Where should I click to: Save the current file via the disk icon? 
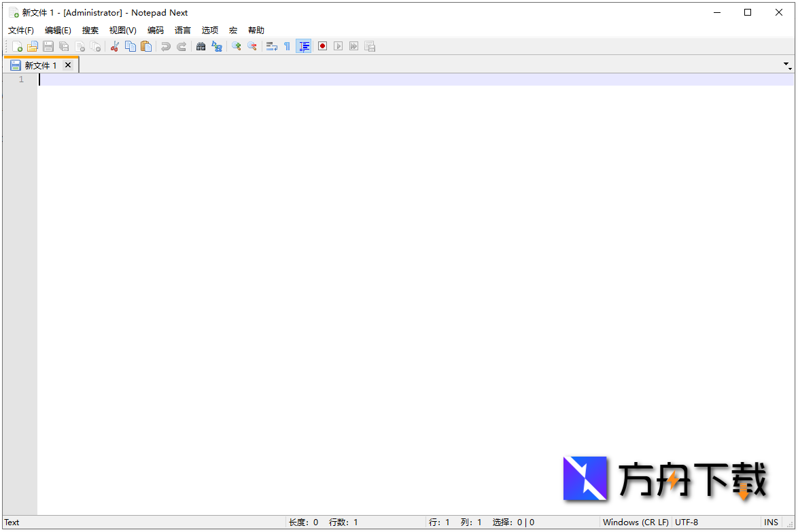point(48,46)
